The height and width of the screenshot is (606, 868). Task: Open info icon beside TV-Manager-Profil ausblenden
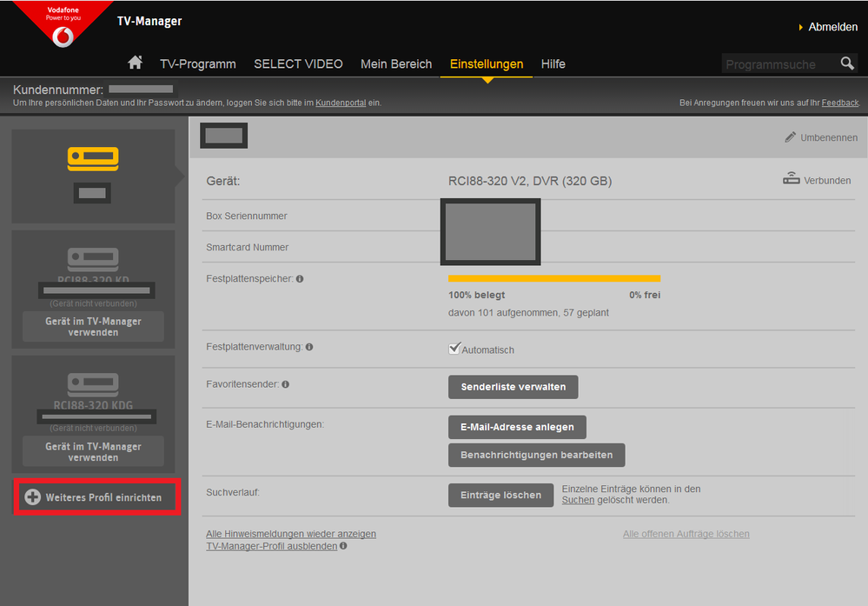tap(343, 546)
